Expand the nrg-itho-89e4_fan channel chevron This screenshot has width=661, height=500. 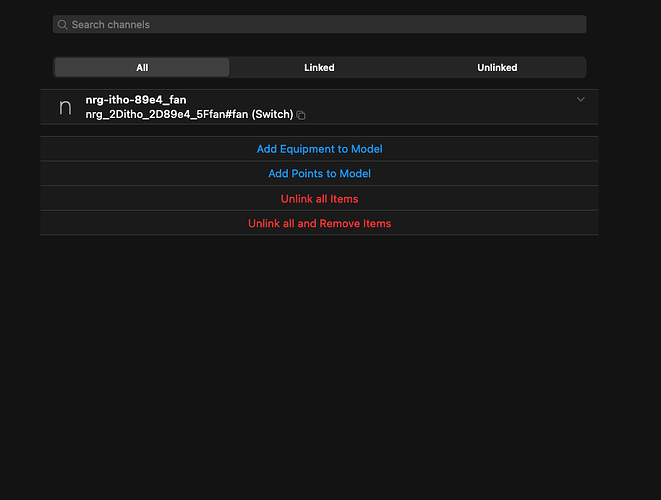(580, 99)
